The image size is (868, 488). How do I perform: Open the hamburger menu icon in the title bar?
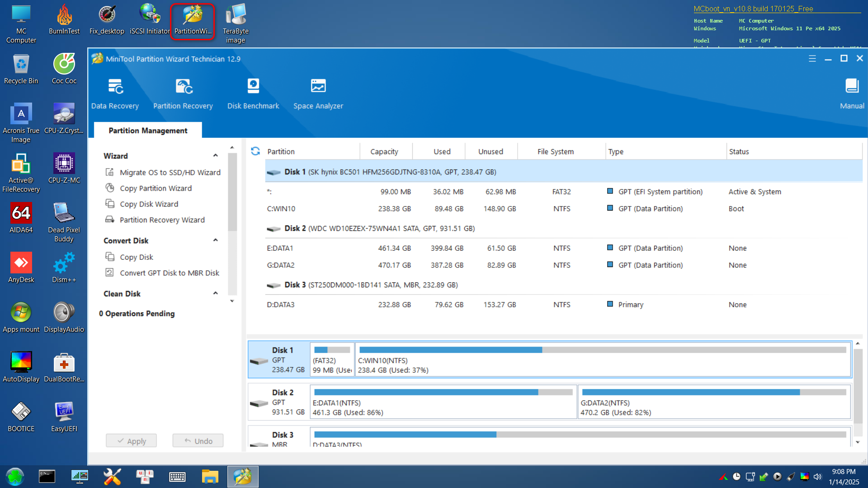point(812,59)
